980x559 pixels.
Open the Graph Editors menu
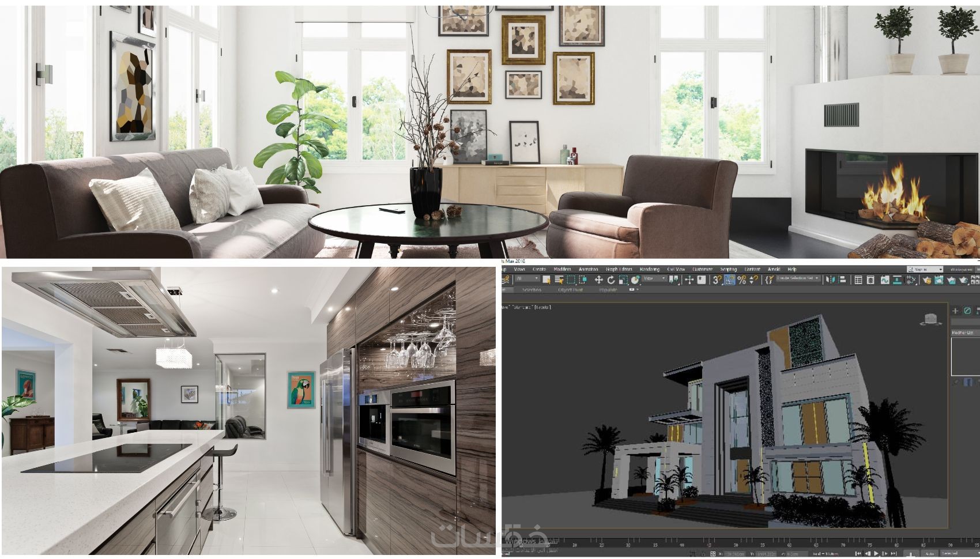tap(619, 269)
